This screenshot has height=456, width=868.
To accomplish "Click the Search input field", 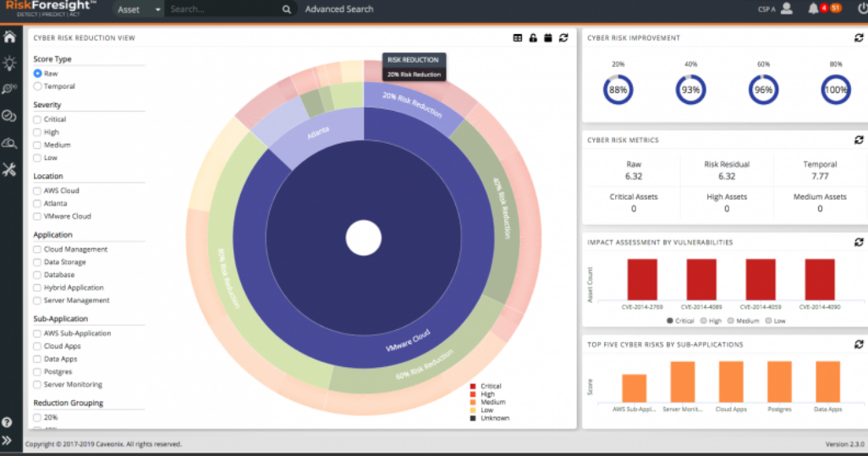I will click(x=223, y=9).
